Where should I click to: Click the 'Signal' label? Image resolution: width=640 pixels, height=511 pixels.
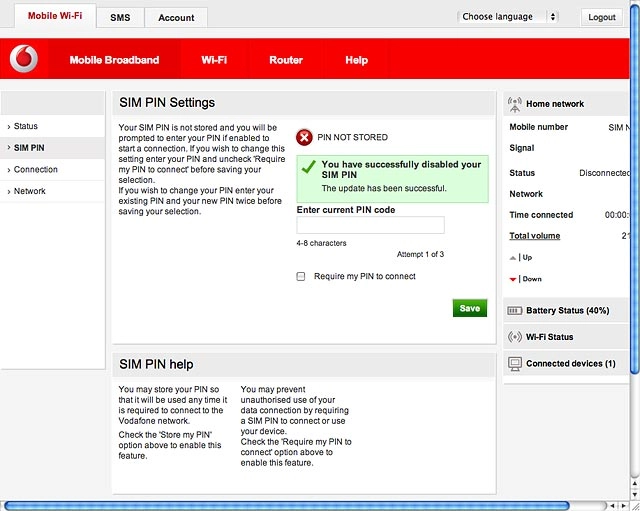click(522, 148)
